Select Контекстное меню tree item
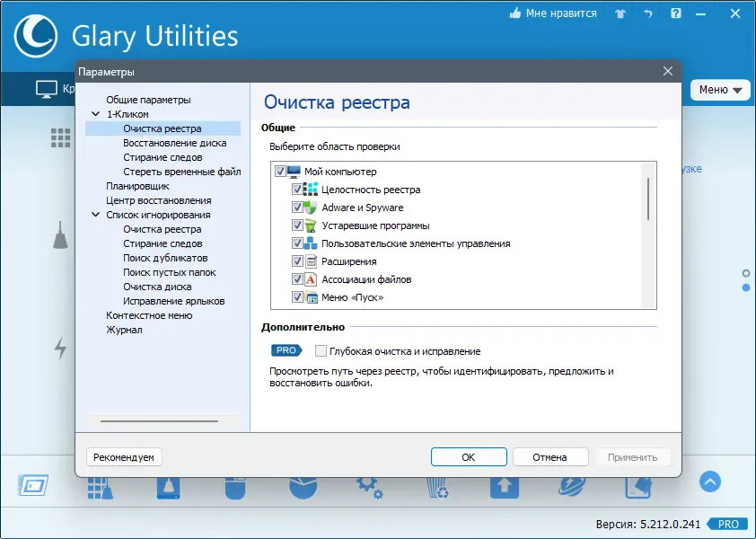Screen dimensions: 756x539 149,315
